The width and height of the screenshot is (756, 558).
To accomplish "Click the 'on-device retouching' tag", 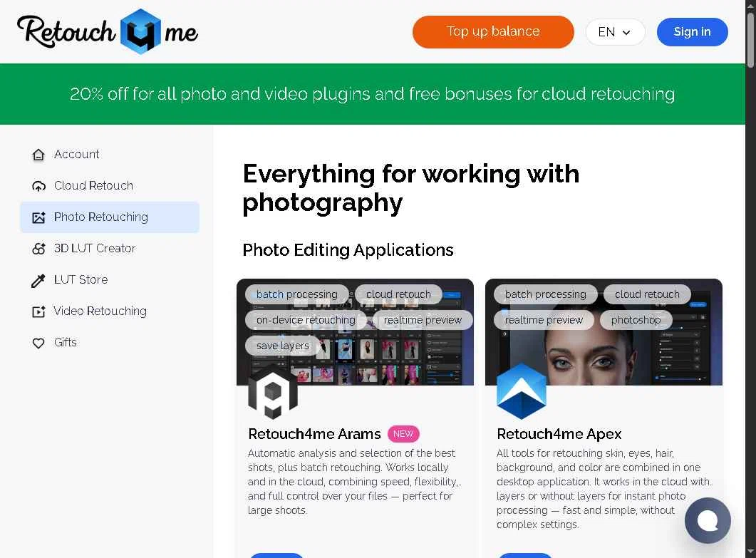I will click(306, 320).
